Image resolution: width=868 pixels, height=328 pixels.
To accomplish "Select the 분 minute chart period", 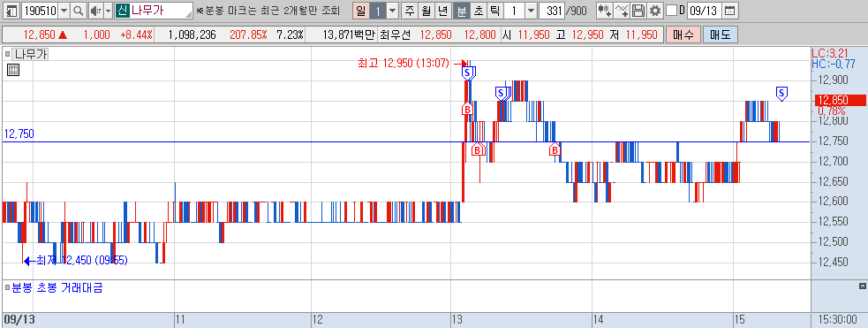I will [461, 10].
